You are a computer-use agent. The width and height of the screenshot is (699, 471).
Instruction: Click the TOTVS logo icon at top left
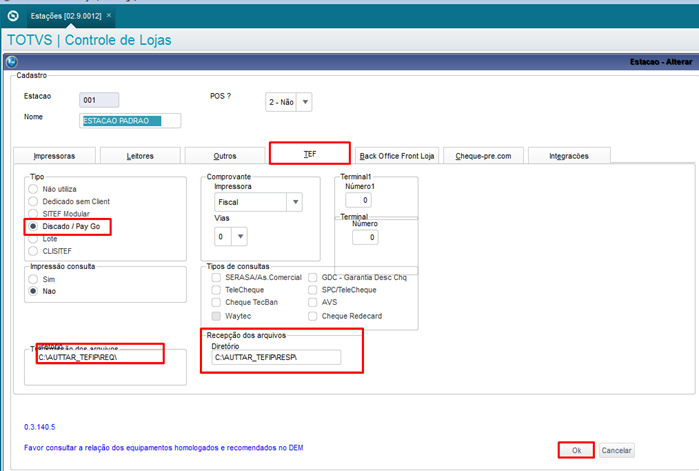point(13,16)
